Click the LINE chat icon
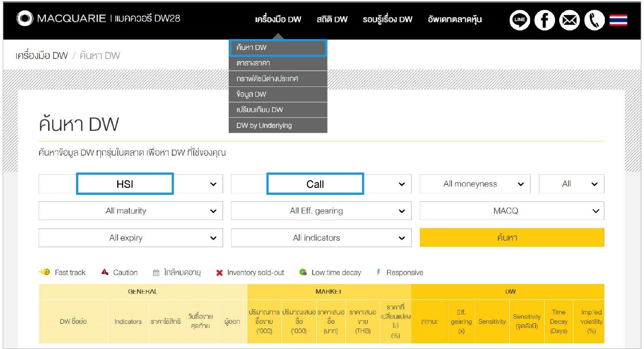Image resolution: width=644 pixels, height=349 pixels. 519,21
